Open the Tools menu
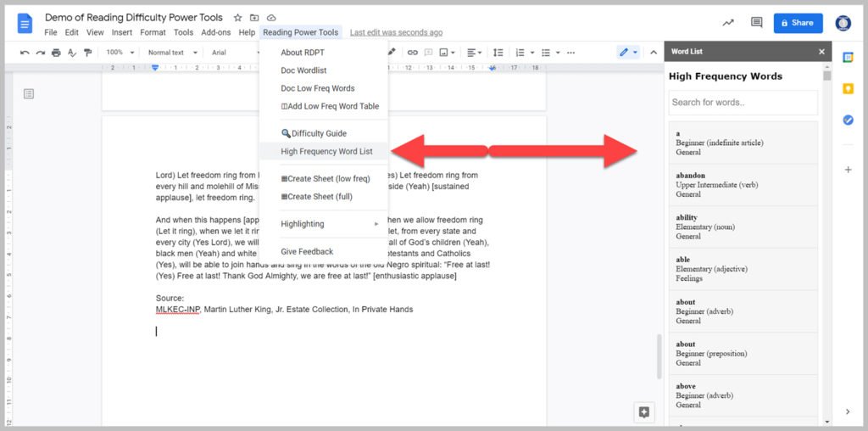 (183, 33)
